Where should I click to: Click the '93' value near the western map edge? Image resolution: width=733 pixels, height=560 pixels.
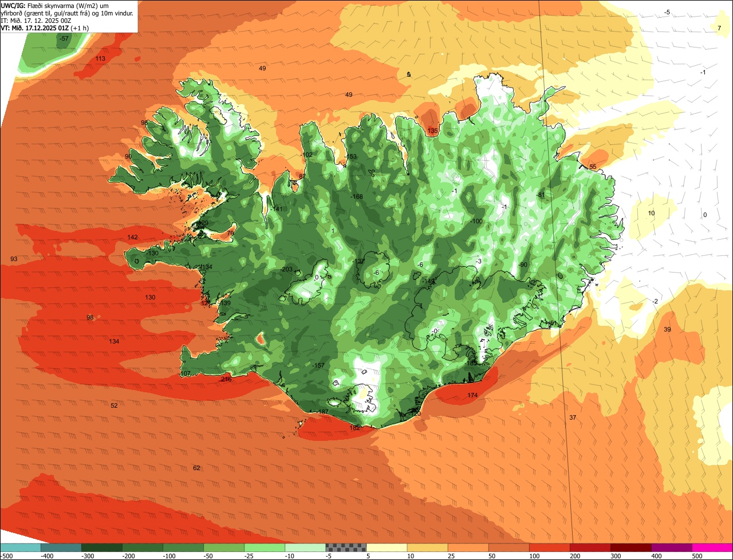14,259
